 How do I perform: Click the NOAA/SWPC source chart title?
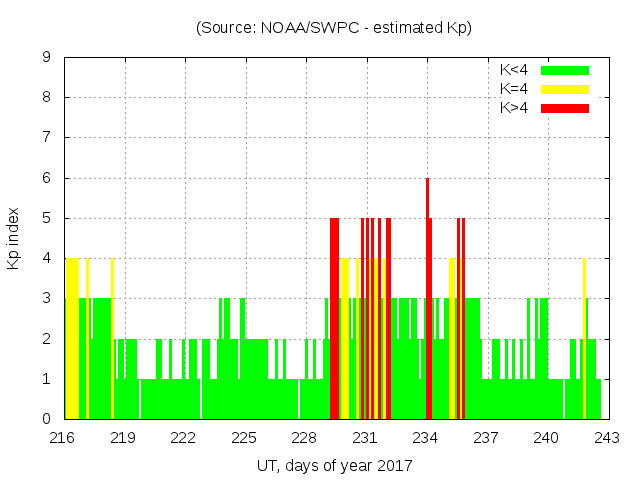point(334,28)
